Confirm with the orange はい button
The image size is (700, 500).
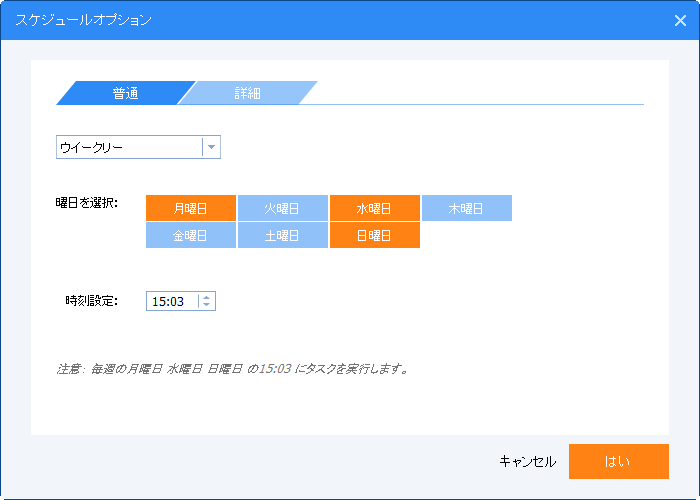(x=618, y=461)
